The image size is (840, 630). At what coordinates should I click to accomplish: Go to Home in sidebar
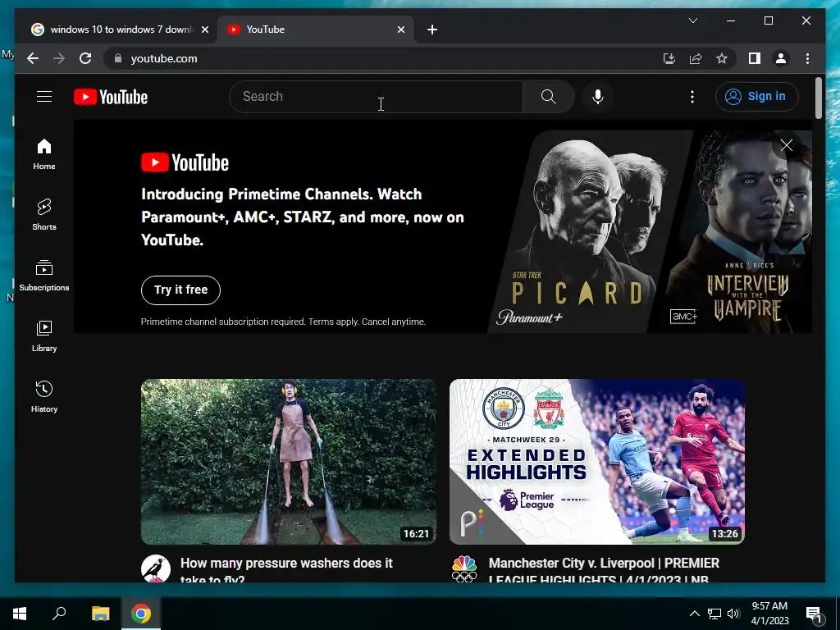[44, 155]
